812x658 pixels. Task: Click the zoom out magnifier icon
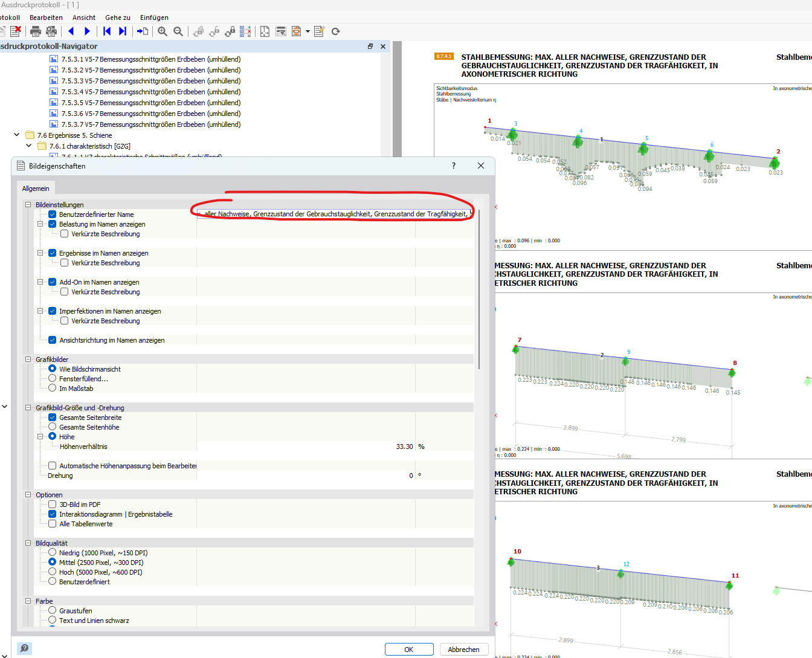coord(178,31)
